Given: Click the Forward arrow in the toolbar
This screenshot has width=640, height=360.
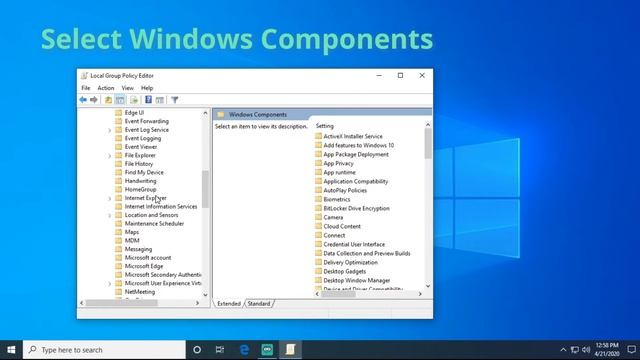Looking at the screenshot, I should coord(94,100).
